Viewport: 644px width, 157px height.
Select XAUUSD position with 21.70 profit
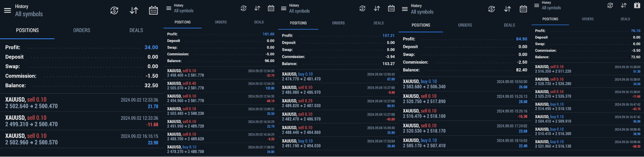pos(81,103)
